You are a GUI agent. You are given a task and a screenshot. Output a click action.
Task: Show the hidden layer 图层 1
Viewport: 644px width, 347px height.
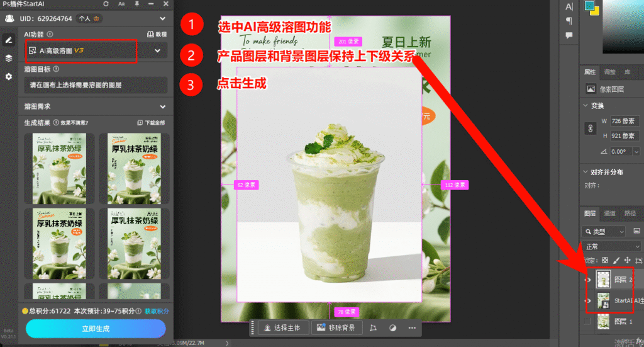point(588,322)
